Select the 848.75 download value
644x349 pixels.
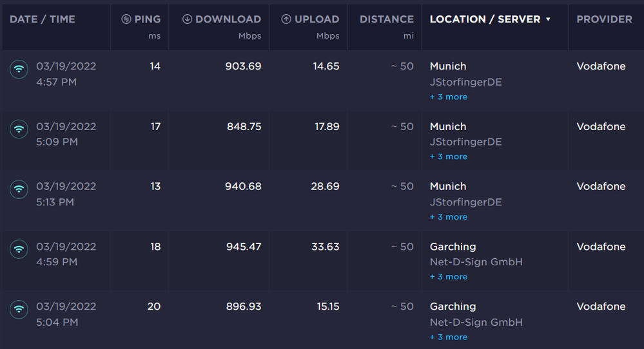(x=244, y=126)
